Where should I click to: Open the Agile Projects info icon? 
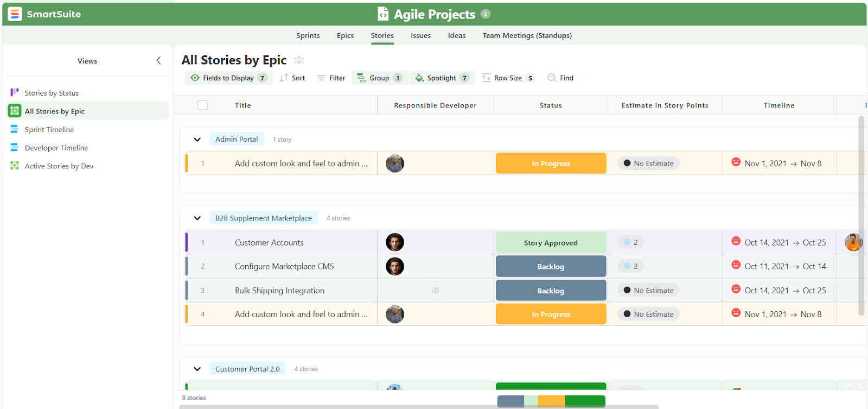tap(486, 14)
